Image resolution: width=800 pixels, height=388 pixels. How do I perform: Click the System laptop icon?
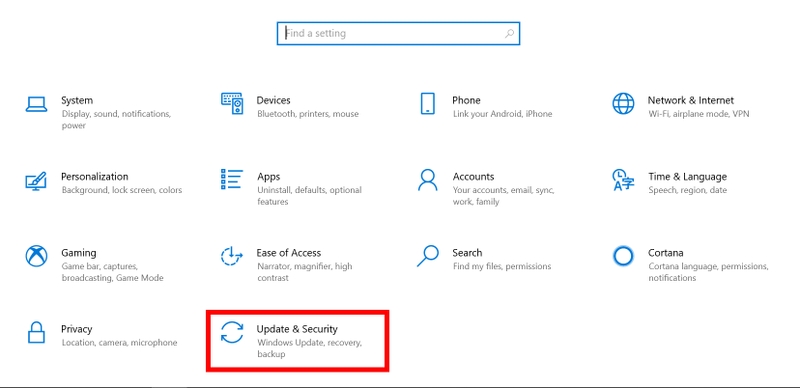36,104
